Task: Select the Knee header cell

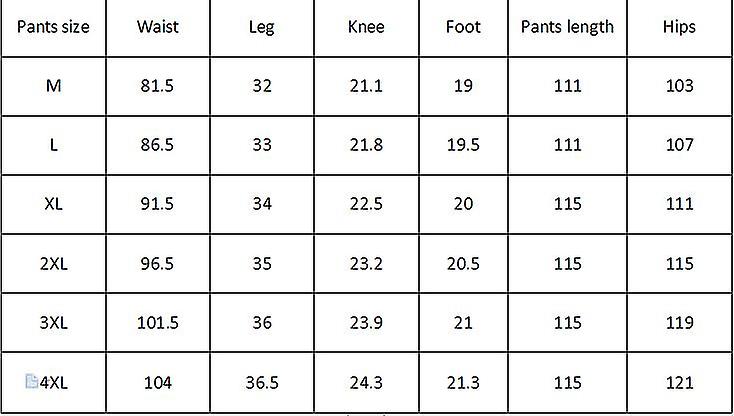Action: tap(366, 27)
